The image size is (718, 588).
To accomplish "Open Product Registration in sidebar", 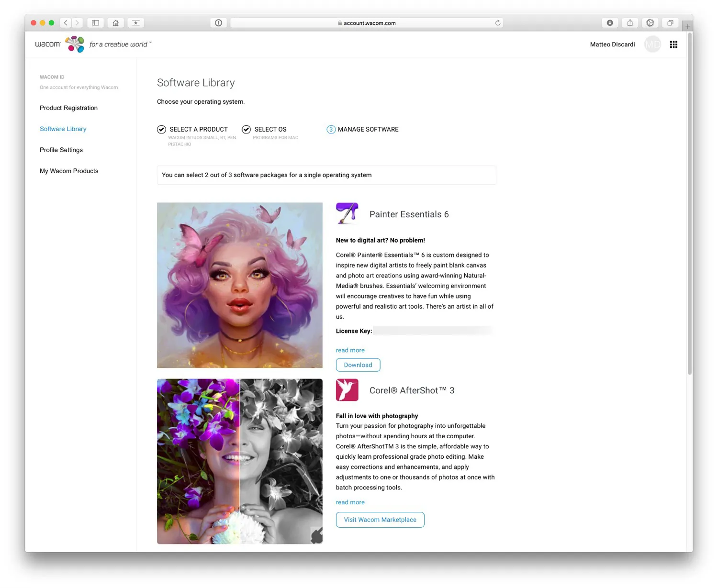I will click(68, 108).
